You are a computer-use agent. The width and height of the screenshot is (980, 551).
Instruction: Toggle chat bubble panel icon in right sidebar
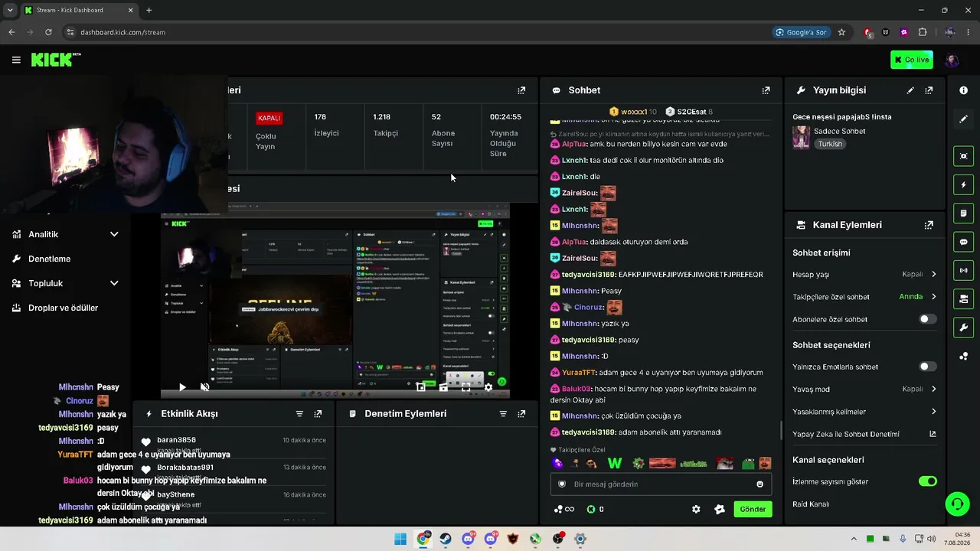point(963,242)
